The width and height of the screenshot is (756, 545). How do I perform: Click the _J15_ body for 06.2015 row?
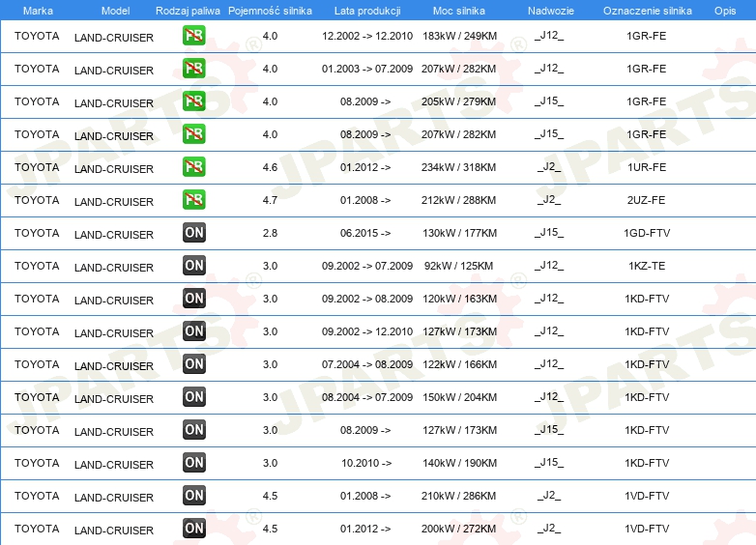click(x=549, y=233)
